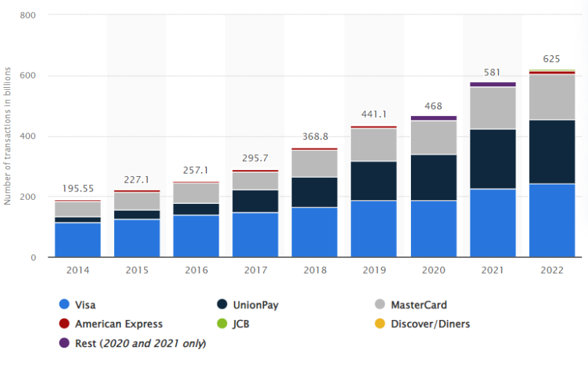Viewport: 588px width, 376px height.
Task: Select the MasterCard segment of the 2021 bar
Action: click(x=493, y=109)
